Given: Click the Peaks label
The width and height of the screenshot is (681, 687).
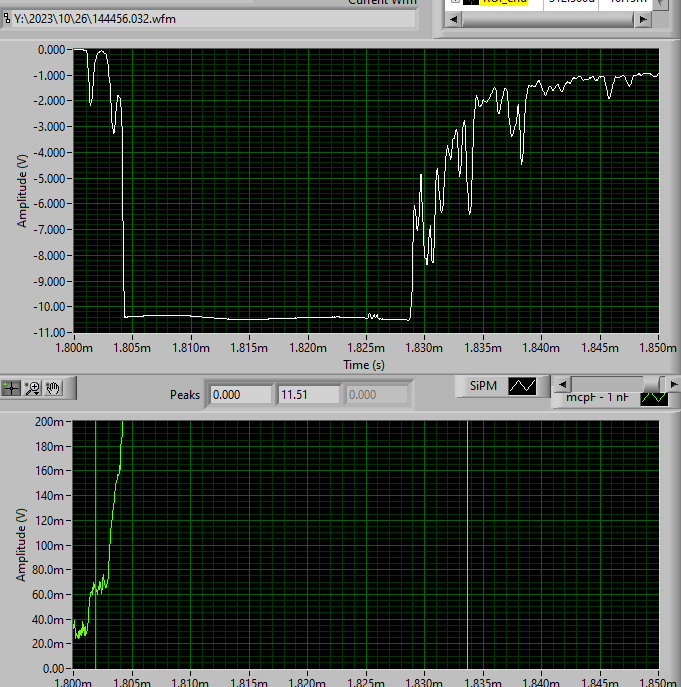Looking at the screenshot, I should point(184,395).
